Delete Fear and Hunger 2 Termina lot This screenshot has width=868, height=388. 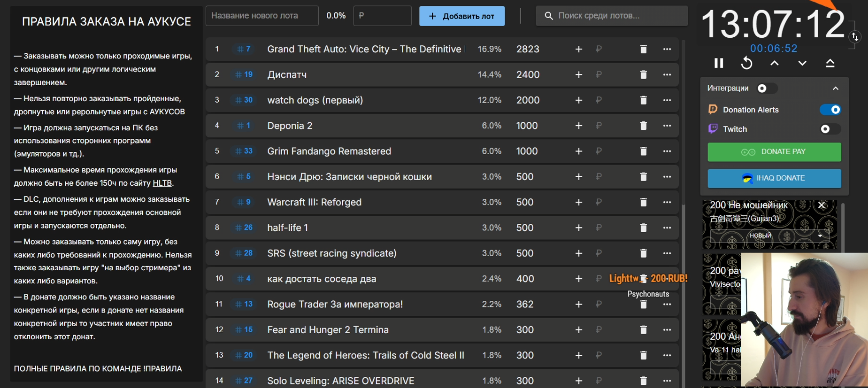pyautogui.click(x=643, y=330)
